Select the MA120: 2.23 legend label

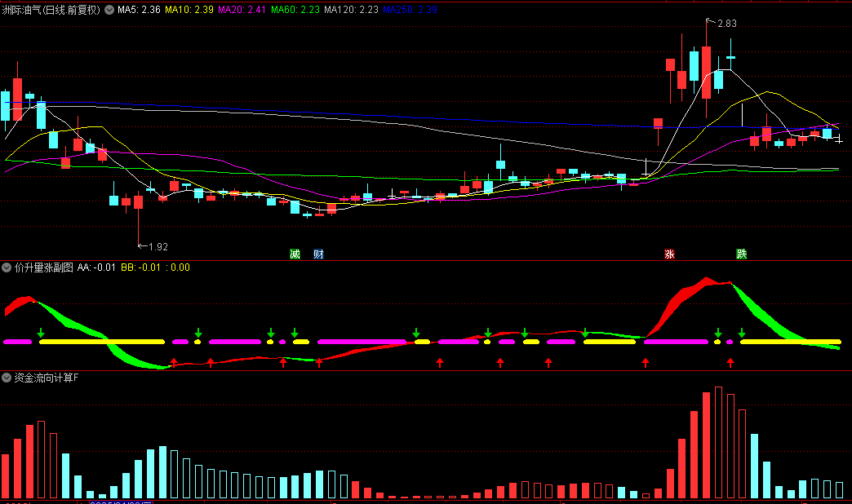(351, 10)
